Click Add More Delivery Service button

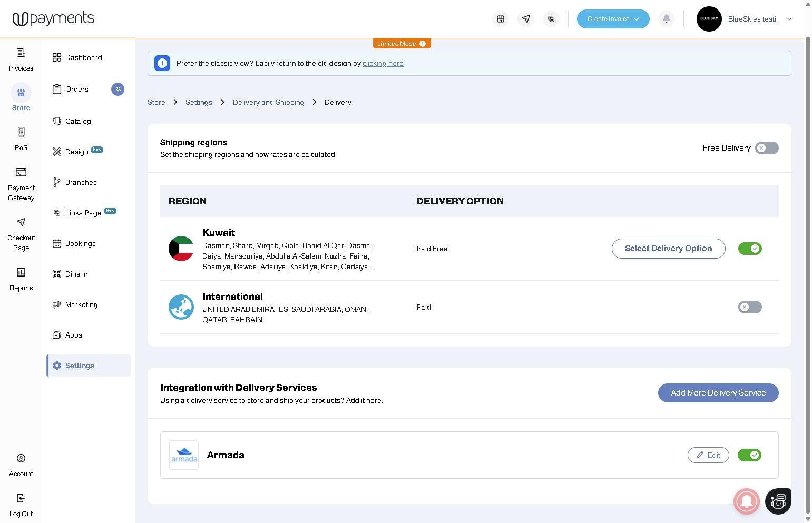pyautogui.click(x=718, y=393)
